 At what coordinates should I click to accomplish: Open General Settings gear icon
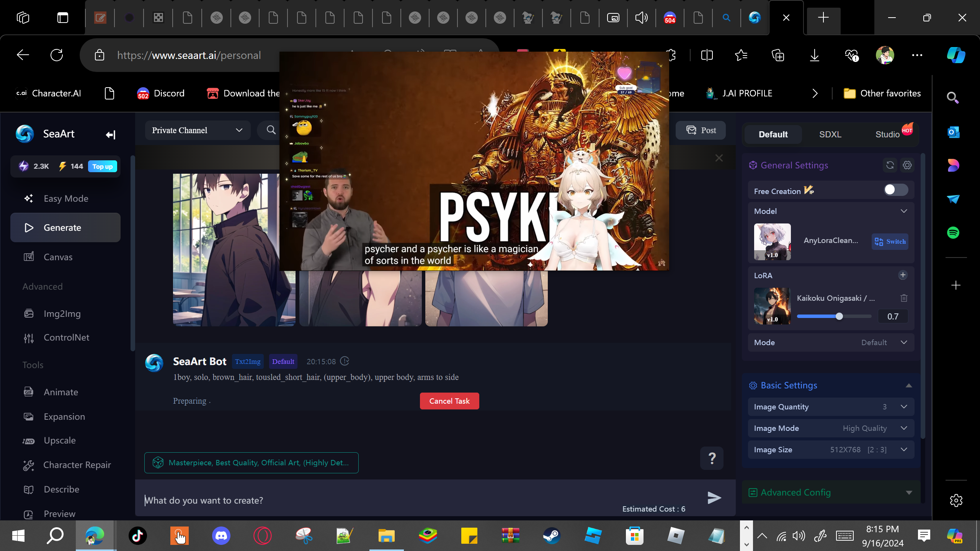click(x=907, y=165)
